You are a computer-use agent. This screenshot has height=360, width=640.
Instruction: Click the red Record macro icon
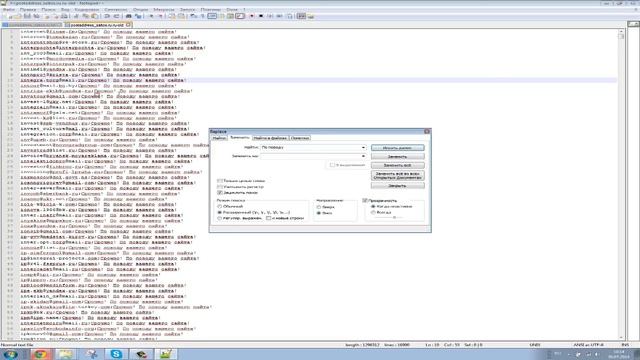point(251,16)
